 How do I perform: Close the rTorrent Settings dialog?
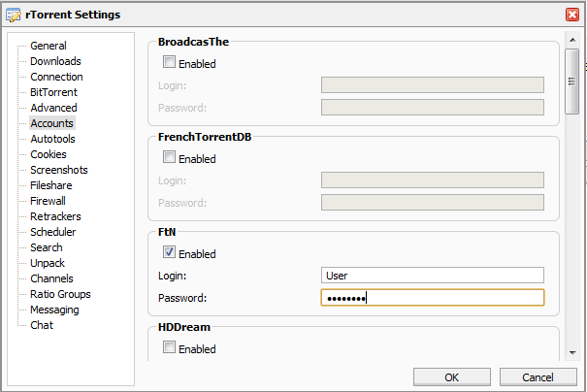point(571,15)
